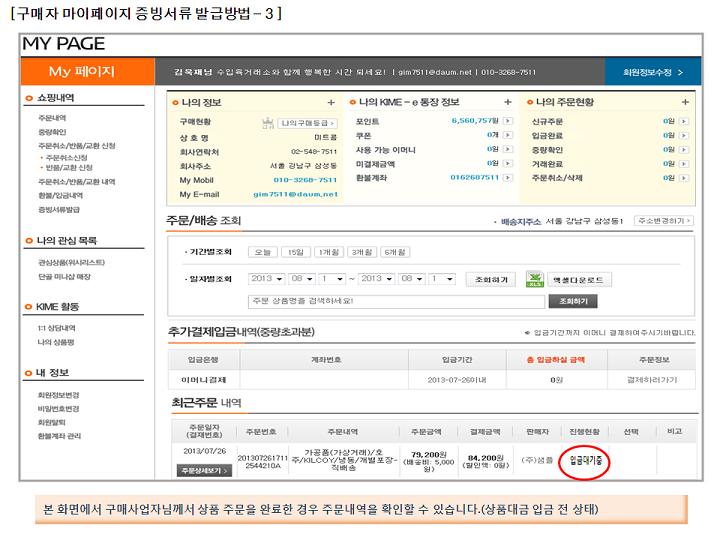Screen dimensions: 720x540
Task: Click plus icon on 나의 KIME e통장 정보
Action: click(x=508, y=102)
